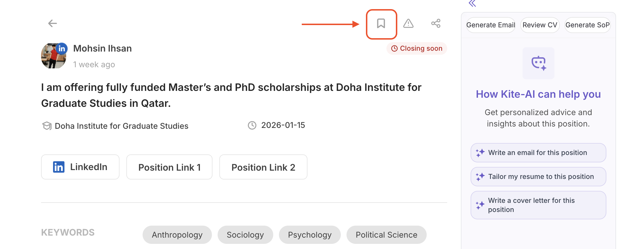Click the Political Science keyword tag

(386, 235)
